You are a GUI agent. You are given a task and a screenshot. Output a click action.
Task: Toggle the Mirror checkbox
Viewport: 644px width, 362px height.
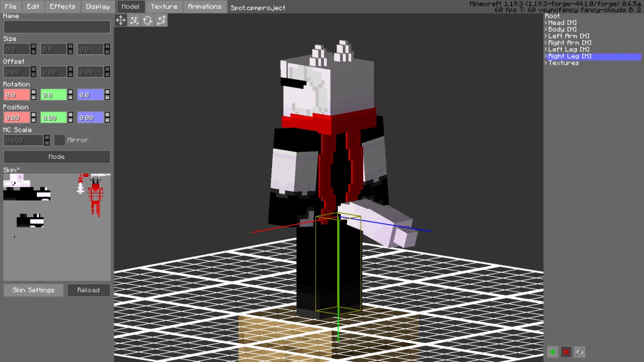coord(60,140)
